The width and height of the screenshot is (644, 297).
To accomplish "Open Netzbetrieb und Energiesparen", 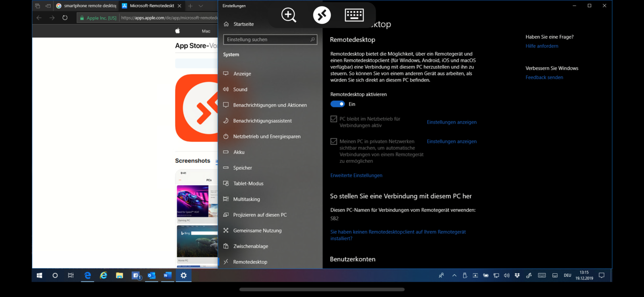I will pos(266,136).
